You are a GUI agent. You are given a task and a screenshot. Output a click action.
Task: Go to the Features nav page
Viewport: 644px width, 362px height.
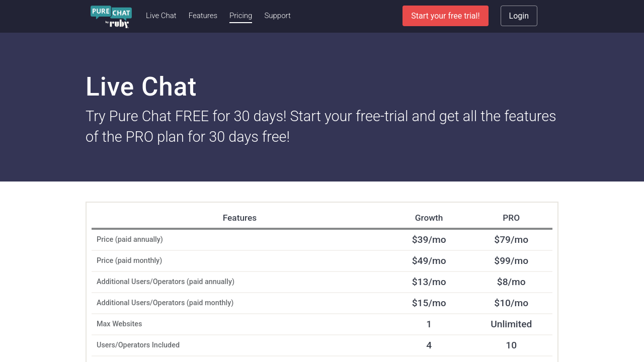pos(203,16)
